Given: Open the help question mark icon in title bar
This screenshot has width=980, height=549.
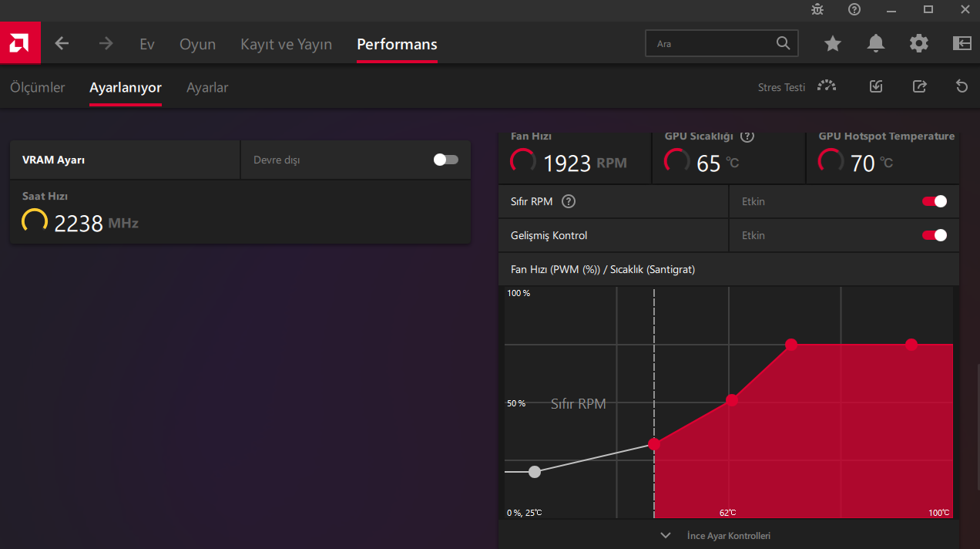Looking at the screenshot, I should 854,9.
